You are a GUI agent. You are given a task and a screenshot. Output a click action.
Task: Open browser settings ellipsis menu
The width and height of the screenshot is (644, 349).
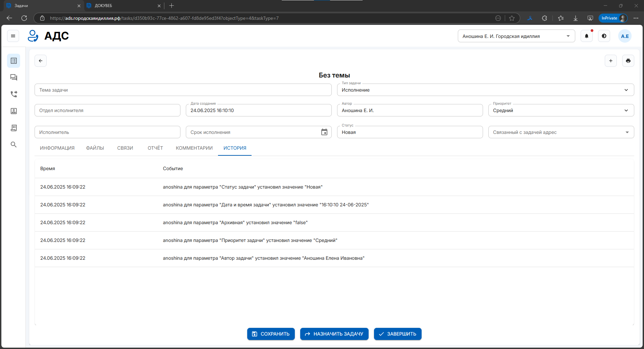(636, 18)
